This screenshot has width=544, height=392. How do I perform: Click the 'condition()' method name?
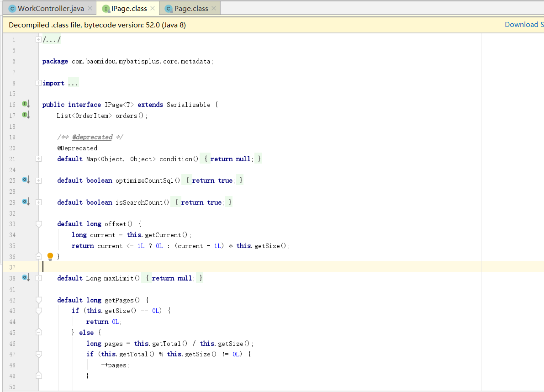click(x=179, y=159)
